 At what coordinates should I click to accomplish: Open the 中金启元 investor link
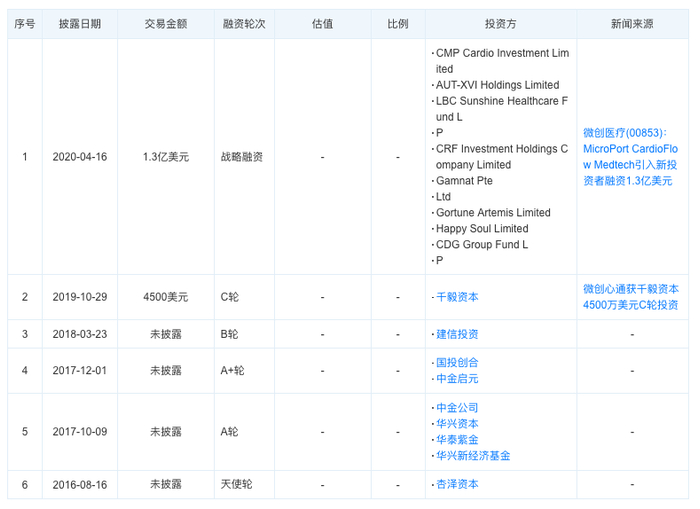[x=457, y=379]
